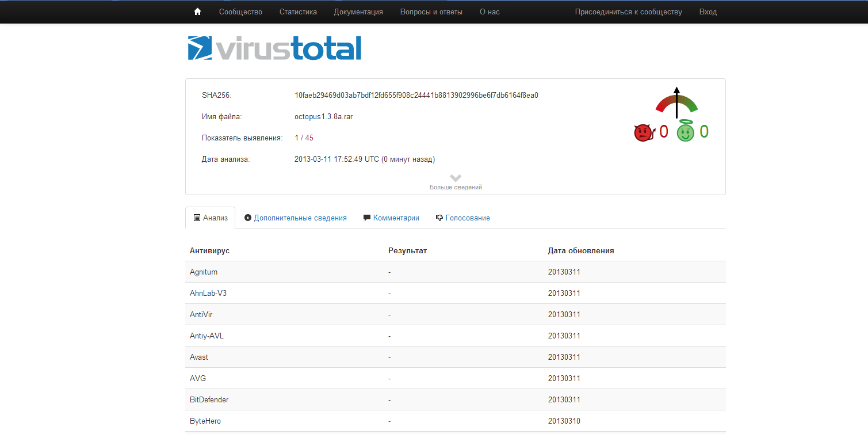The image size is (868, 434).
Task: Select the Анализ tab
Action: 211,218
